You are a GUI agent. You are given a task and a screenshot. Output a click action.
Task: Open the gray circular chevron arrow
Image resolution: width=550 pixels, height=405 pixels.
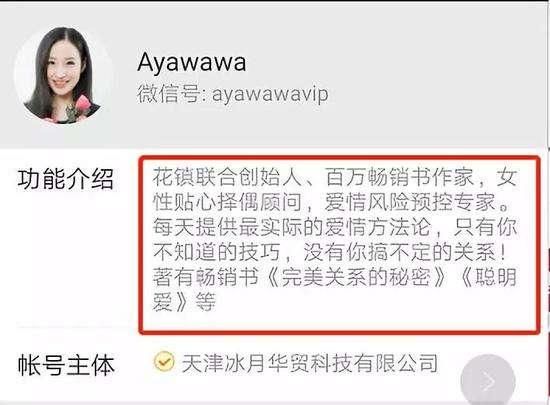click(488, 381)
